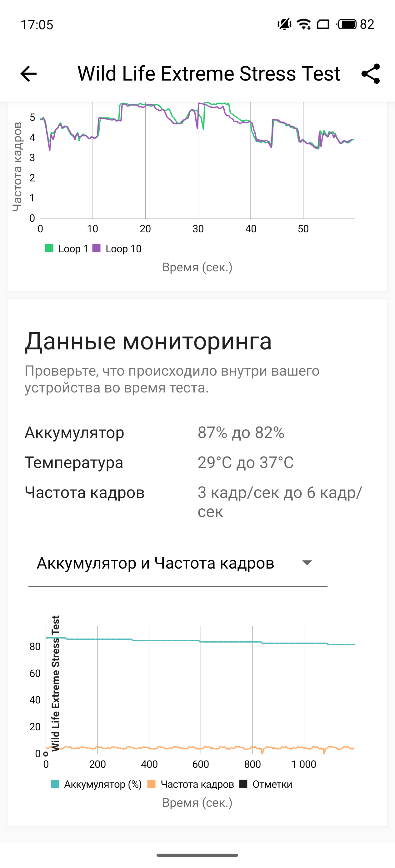Tap the back arrow icon
The height and width of the screenshot is (868, 395).
click(29, 74)
